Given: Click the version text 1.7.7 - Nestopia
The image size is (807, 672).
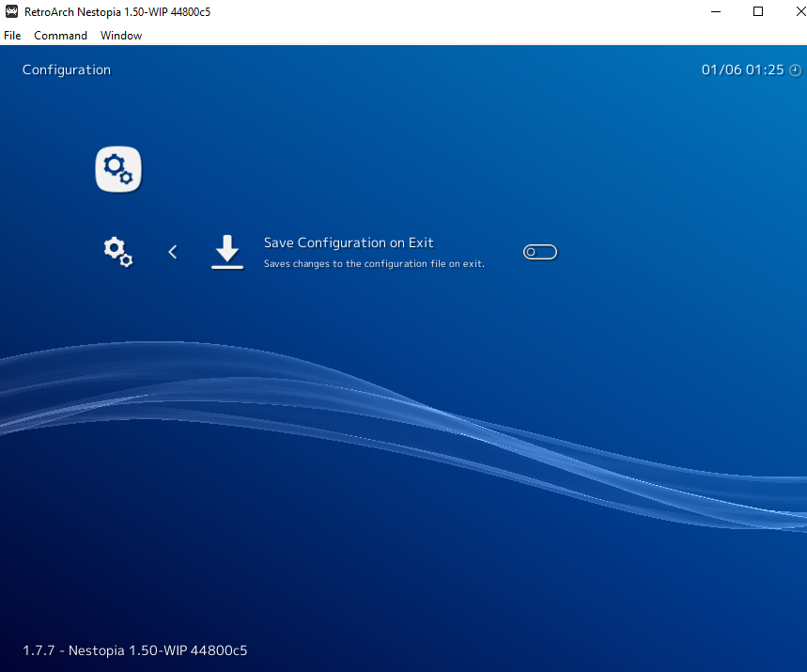Looking at the screenshot, I should coord(135,650).
